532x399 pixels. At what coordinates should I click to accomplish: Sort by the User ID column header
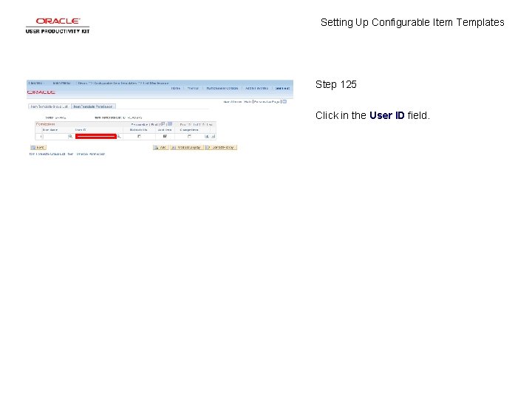point(81,130)
